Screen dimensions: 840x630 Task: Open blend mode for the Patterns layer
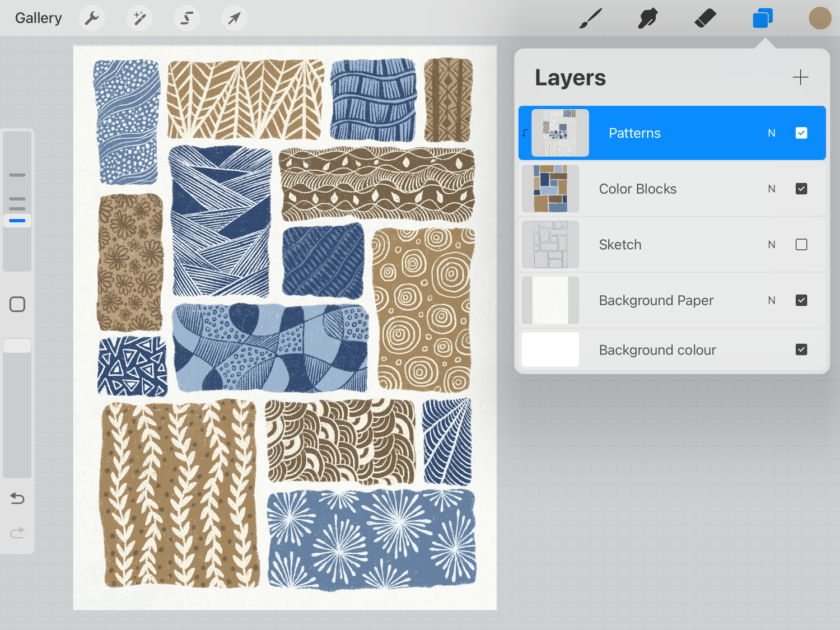pos(772,133)
